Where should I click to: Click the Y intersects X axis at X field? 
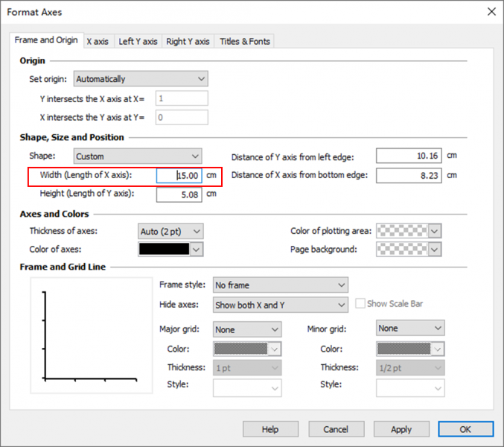[182, 98]
